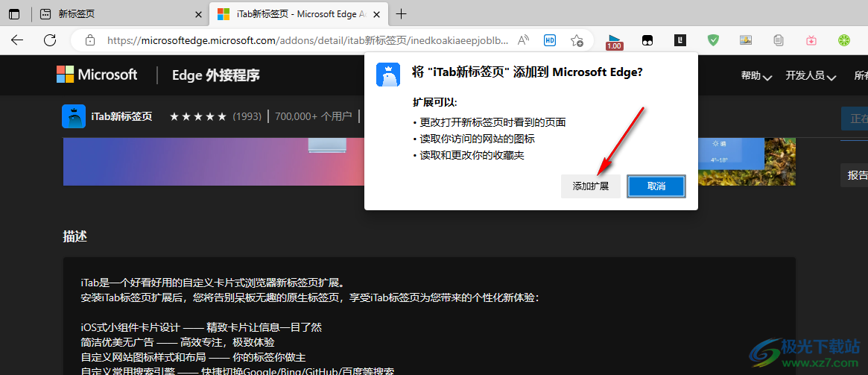The height and width of the screenshot is (375, 868).
Task: Open the pink download extension icon
Action: click(x=811, y=40)
